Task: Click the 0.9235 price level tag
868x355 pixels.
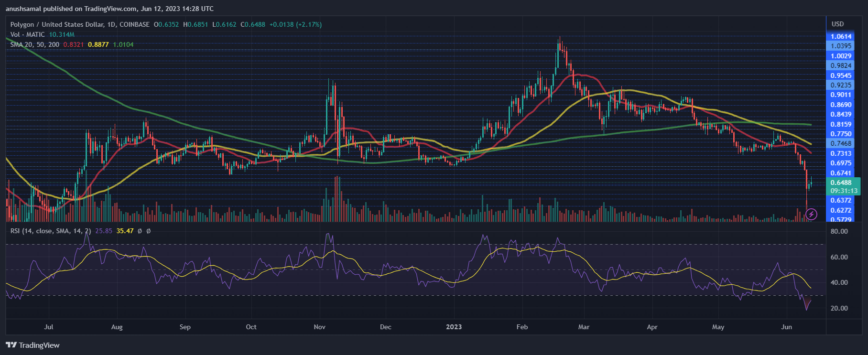Action: tap(841, 85)
